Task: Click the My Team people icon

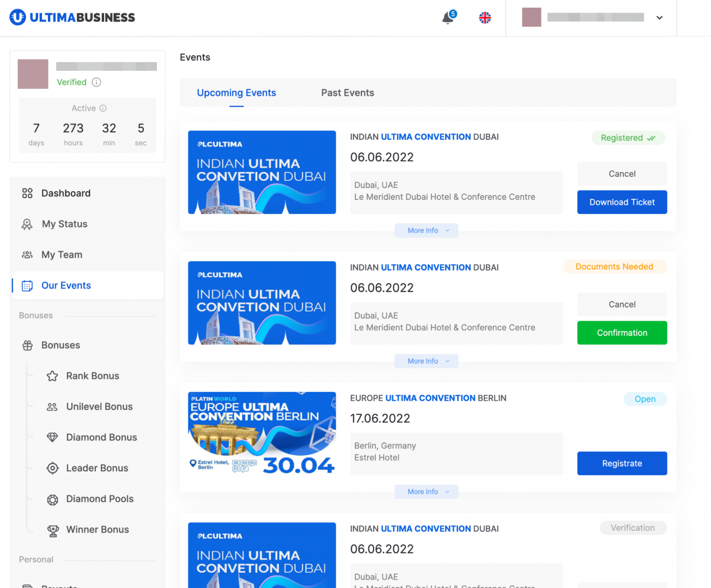Action: (x=27, y=255)
